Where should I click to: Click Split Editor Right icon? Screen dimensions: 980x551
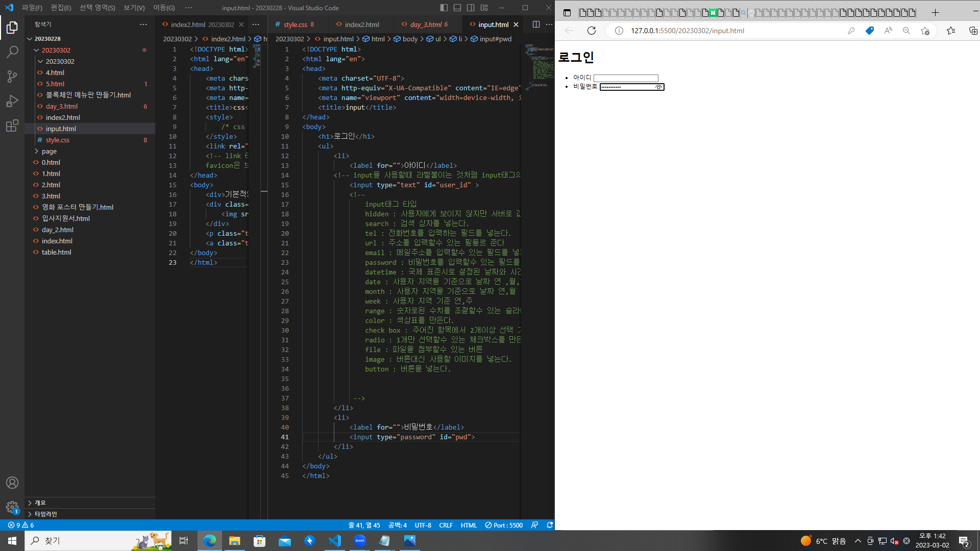coord(536,24)
